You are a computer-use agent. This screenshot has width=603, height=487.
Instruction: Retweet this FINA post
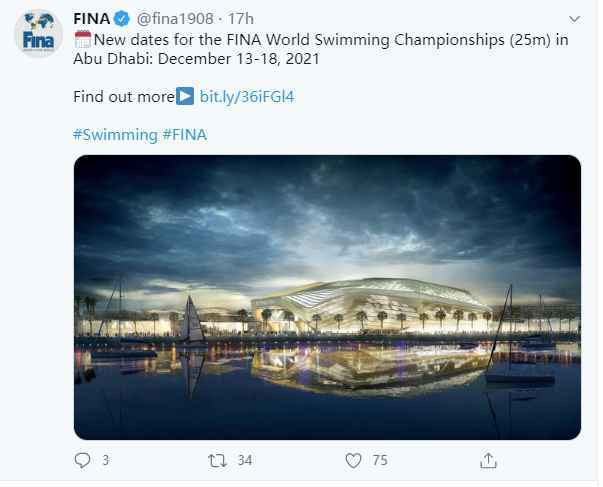217,460
